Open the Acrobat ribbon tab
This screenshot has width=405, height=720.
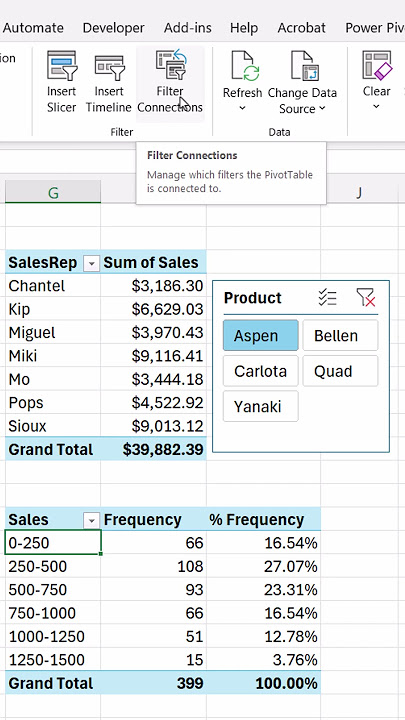coord(301,28)
